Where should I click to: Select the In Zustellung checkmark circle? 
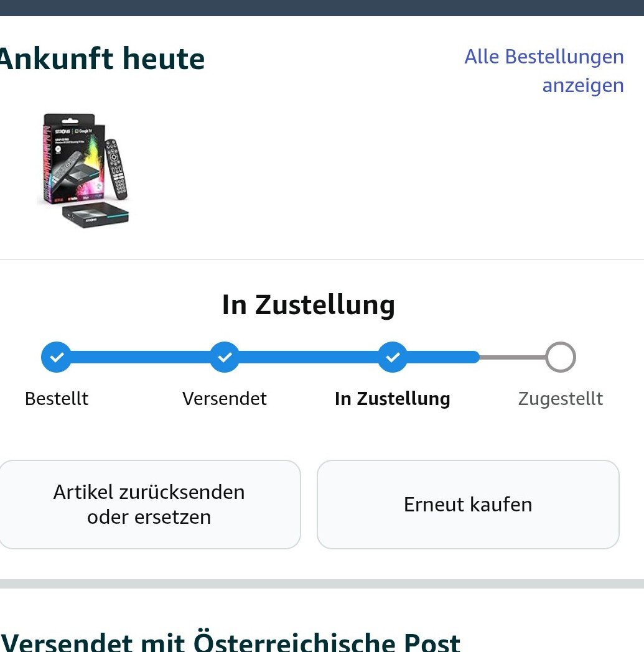click(x=393, y=356)
